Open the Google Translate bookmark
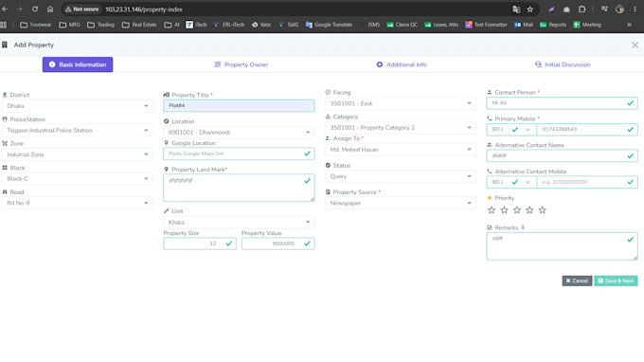 pyautogui.click(x=329, y=25)
